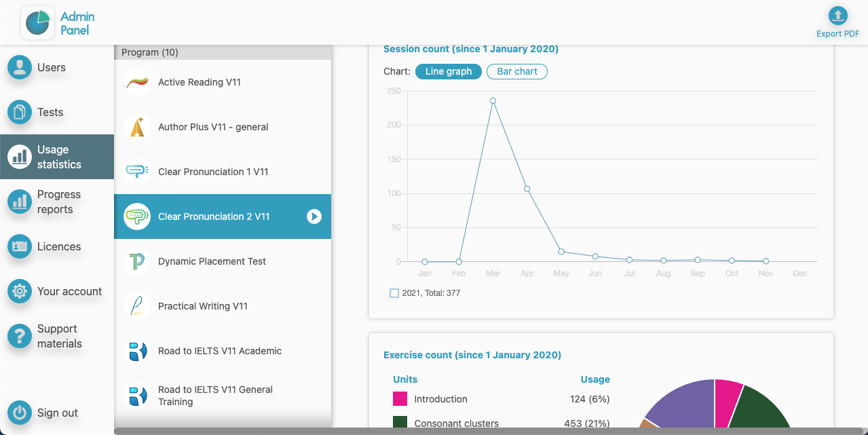
Task: Click the Clear Pronunciation 2 V11 icon
Action: (137, 216)
